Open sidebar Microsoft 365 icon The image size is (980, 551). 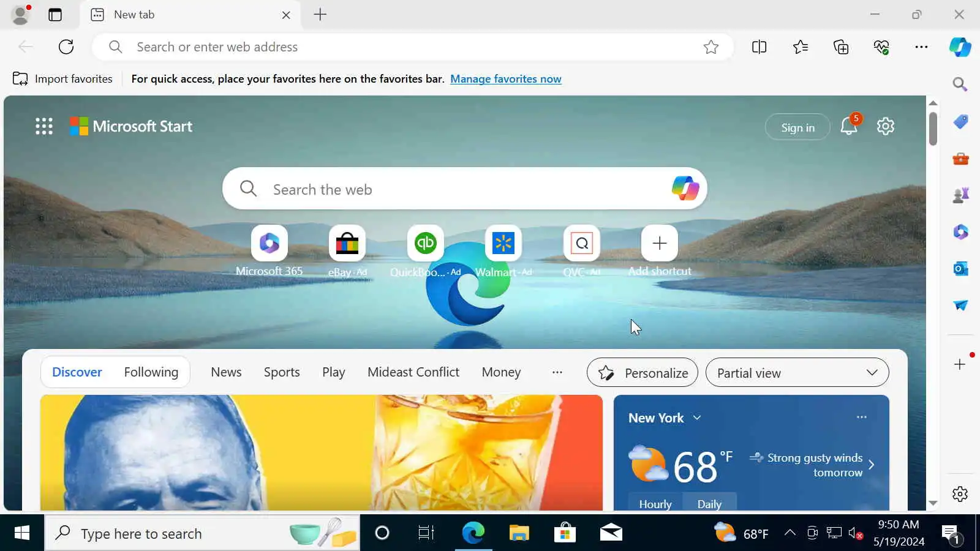tap(960, 232)
